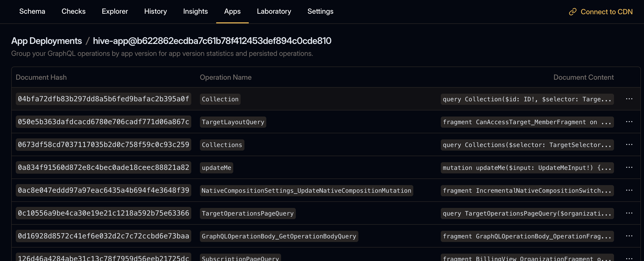
Task: Switch to the Schema tab
Action: click(32, 11)
